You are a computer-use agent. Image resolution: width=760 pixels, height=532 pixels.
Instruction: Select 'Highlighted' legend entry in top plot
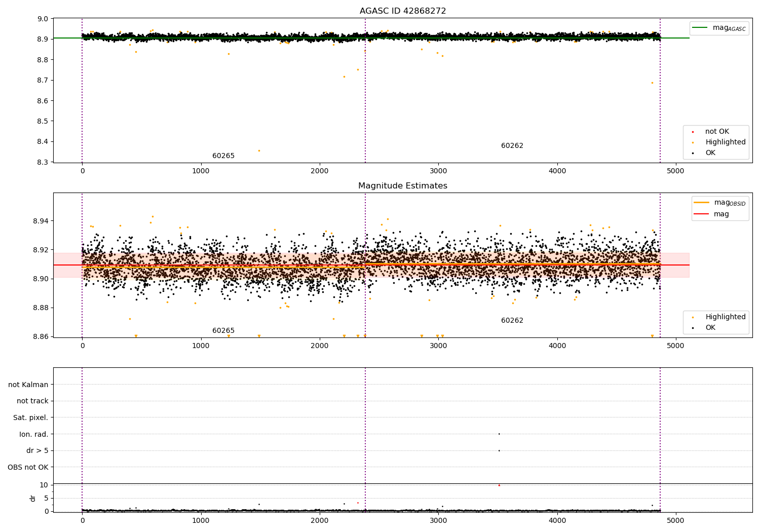[x=725, y=142]
